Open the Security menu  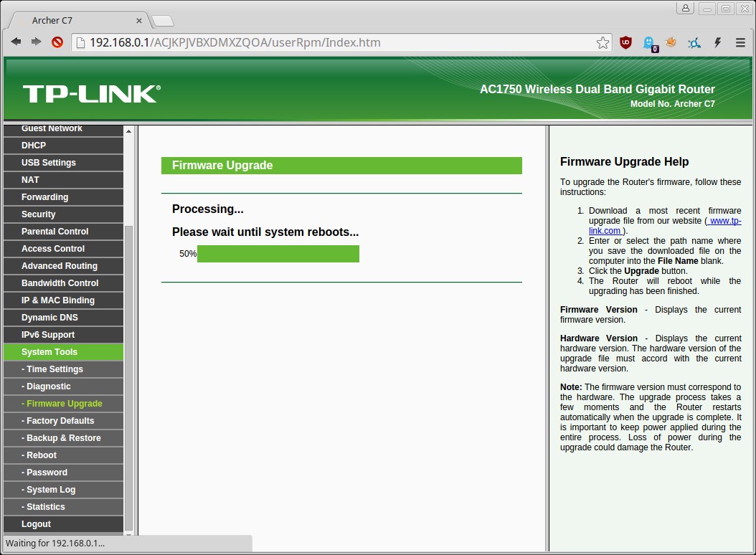(64, 214)
